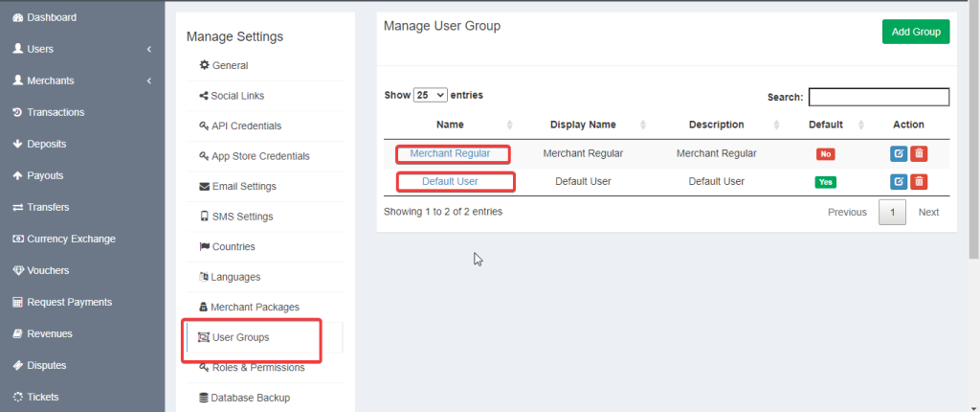Go to Next page of entries
This screenshot has height=412, width=980.
(x=928, y=212)
